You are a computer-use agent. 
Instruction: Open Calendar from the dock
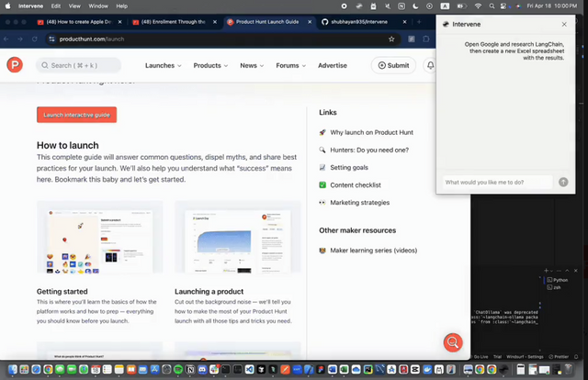(96, 370)
